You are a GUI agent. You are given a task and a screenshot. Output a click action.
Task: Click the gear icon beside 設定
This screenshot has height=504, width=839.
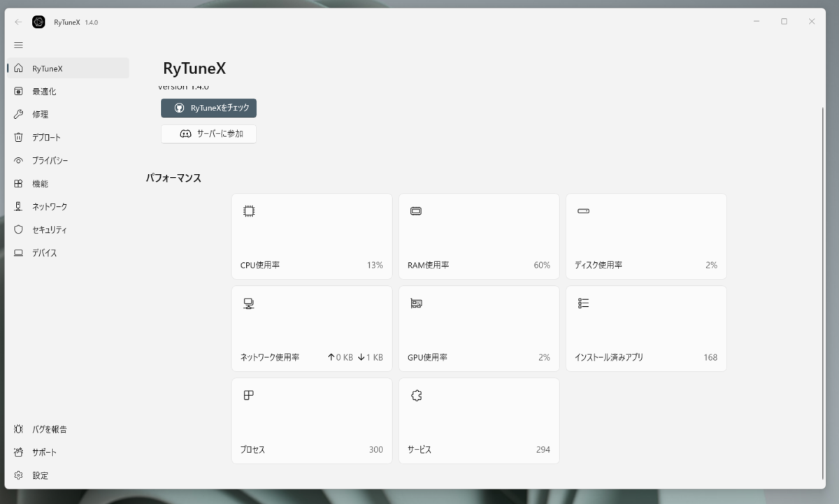point(19,475)
